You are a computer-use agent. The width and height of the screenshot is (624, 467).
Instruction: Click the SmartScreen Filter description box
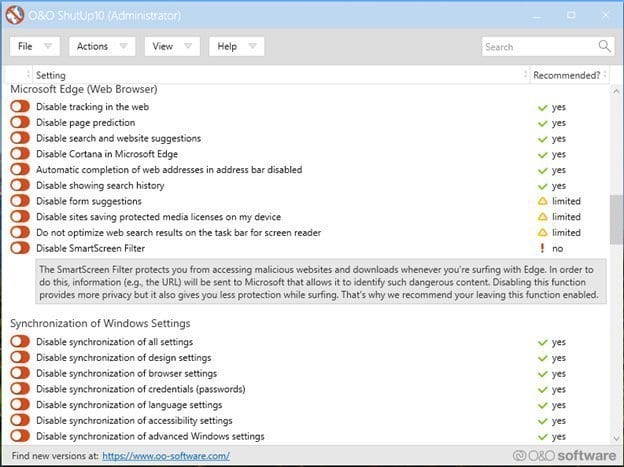click(x=321, y=282)
